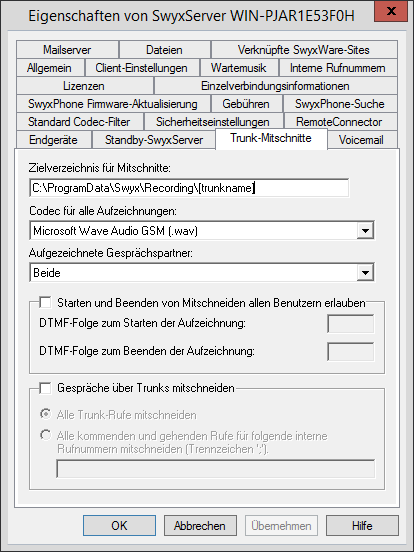Go to the Sicherheitseinstellungen tab
The image size is (414, 552).
pyautogui.click(x=213, y=121)
